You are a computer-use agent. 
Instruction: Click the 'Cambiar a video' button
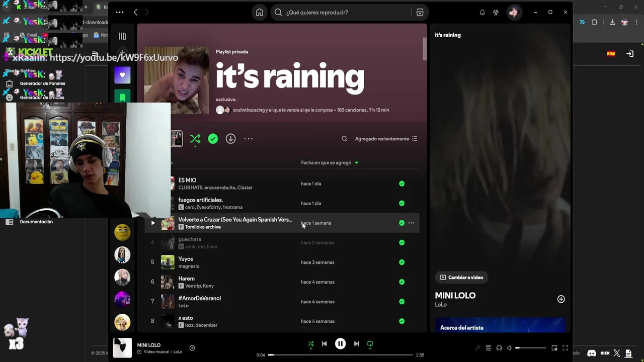pos(461,277)
